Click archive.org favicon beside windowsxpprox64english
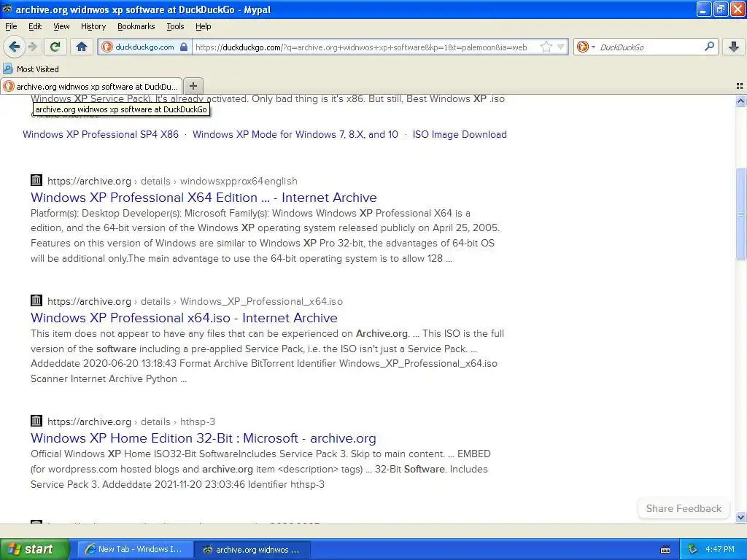This screenshot has height=560, width=747. click(x=36, y=180)
